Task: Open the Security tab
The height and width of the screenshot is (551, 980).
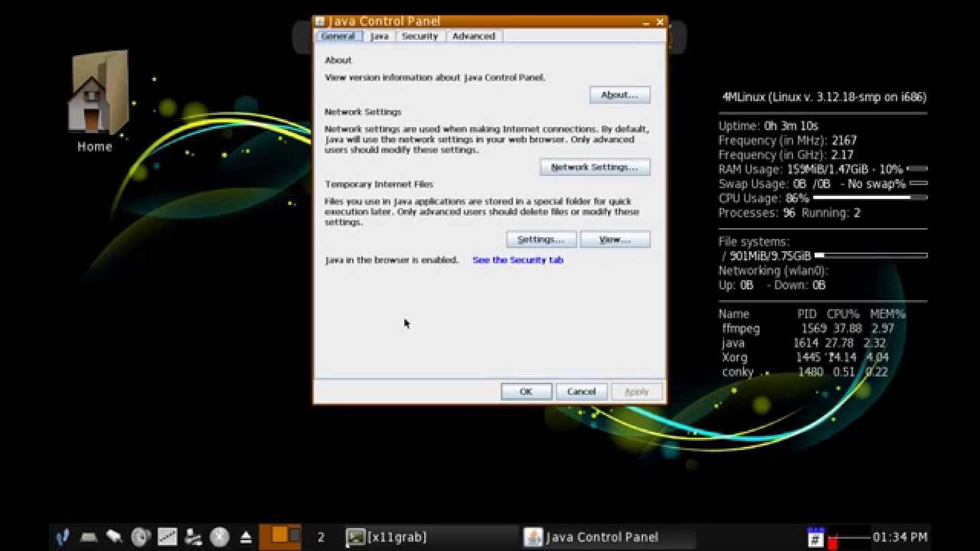Action: (x=420, y=36)
